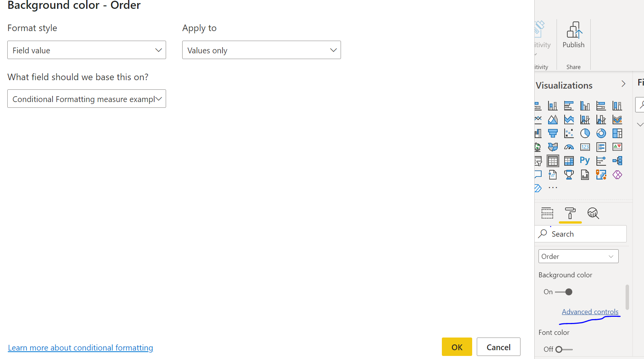Click the Publish button

coord(573,35)
